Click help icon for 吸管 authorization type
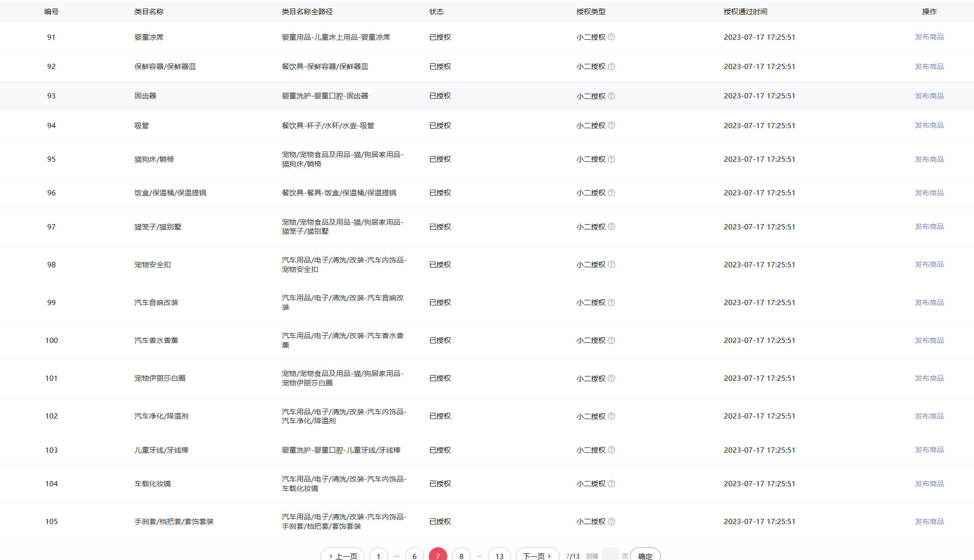The height and width of the screenshot is (560, 974). (x=611, y=125)
